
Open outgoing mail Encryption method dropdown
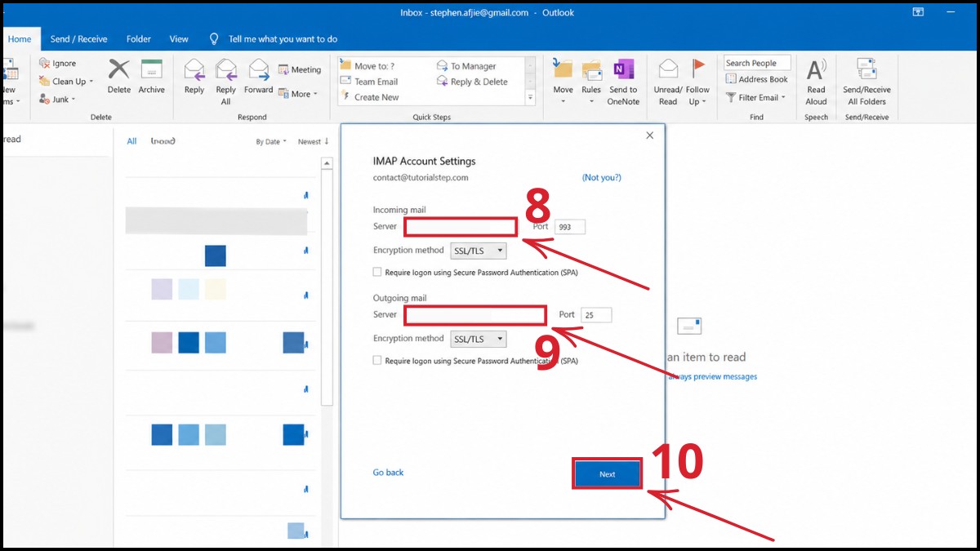479,339
